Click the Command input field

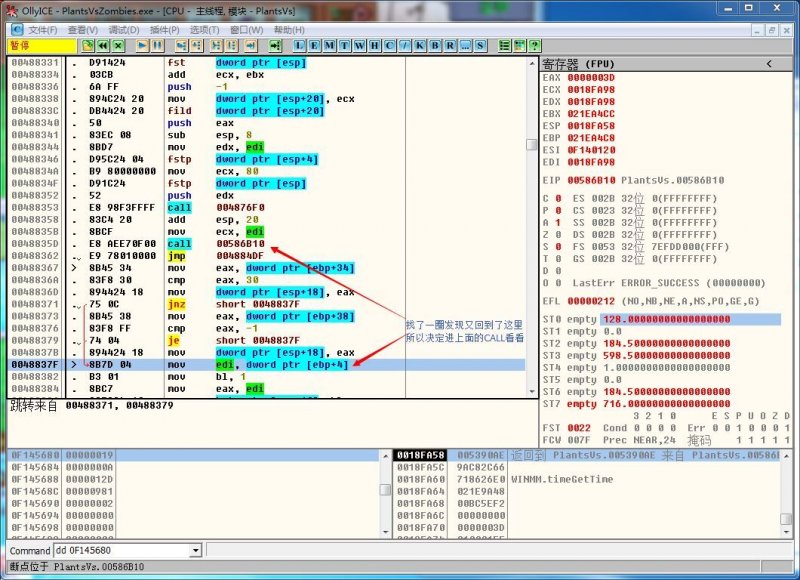coord(122,550)
